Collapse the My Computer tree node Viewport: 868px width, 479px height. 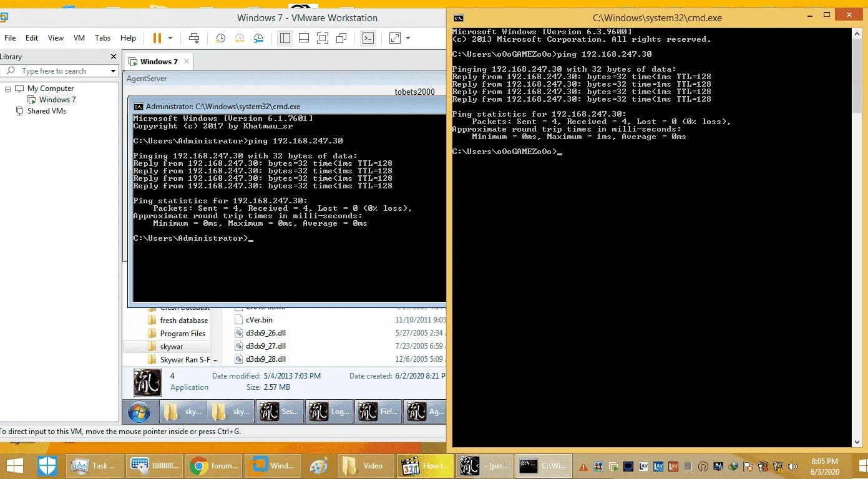pos(8,89)
